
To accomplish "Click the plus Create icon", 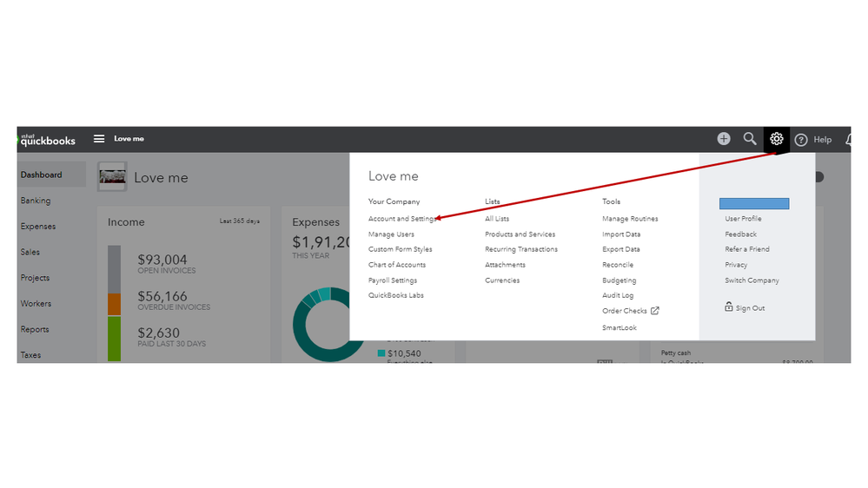I will click(x=724, y=139).
